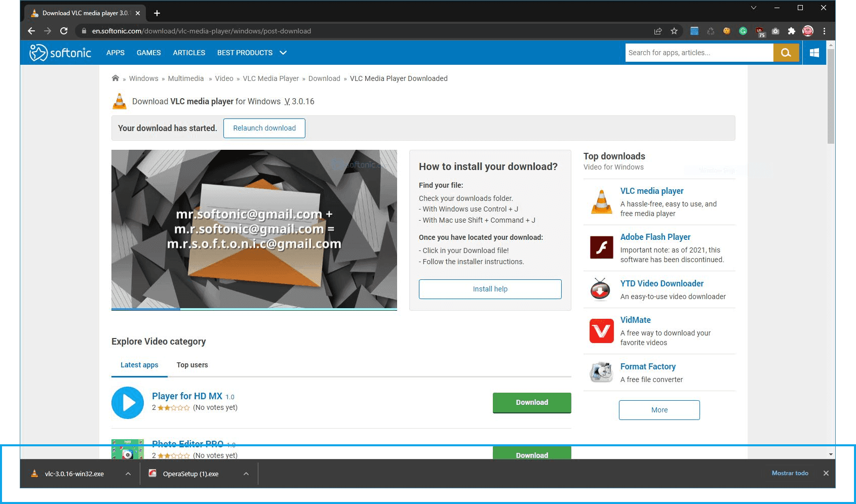Click the Windows platform icon in header
This screenshot has width=856, height=504.
pyautogui.click(x=814, y=53)
